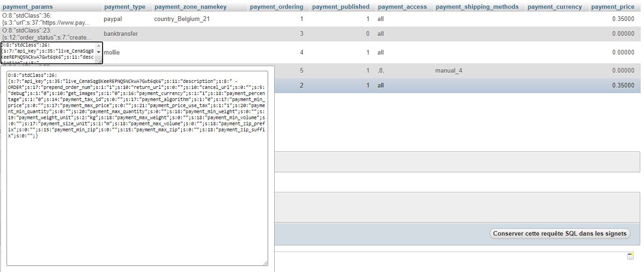Image resolution: width=644 pixels, height=272 pixels.
Task: Click price 0.00000 in manual_4 row
Action: click(x=623, y=71)
